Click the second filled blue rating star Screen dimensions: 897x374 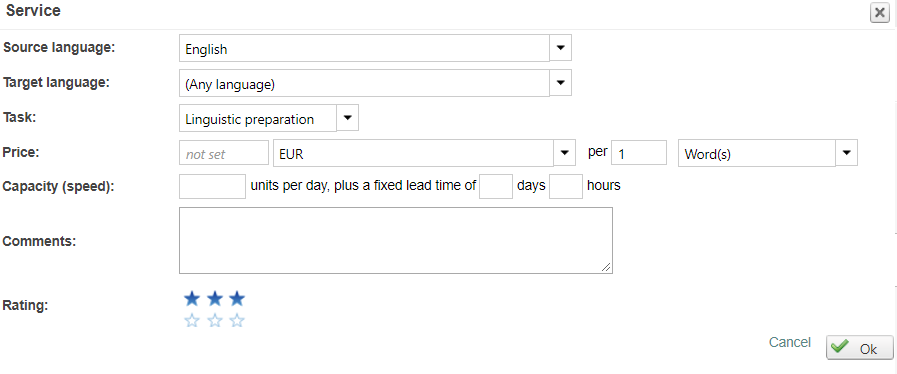tap(215, 299)
